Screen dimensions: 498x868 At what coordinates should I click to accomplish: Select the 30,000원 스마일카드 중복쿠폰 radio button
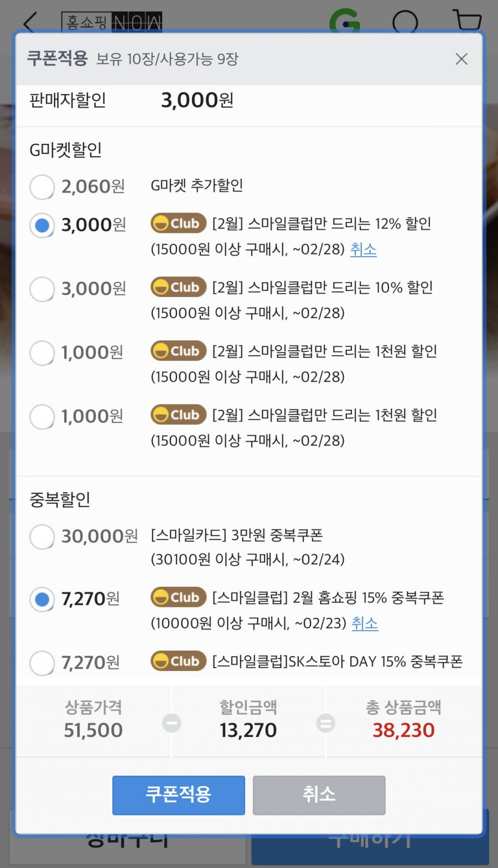(x=42, y=536)
